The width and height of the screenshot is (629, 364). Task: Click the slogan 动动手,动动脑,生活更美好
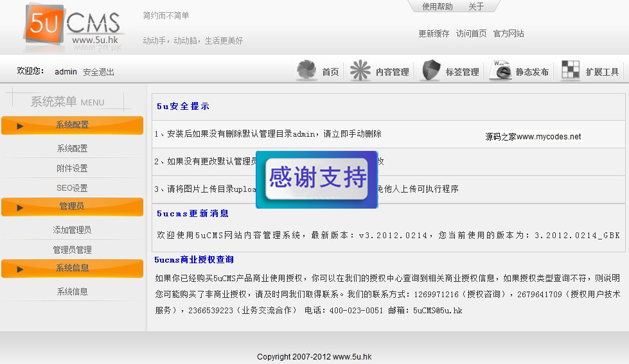(193, 40)
